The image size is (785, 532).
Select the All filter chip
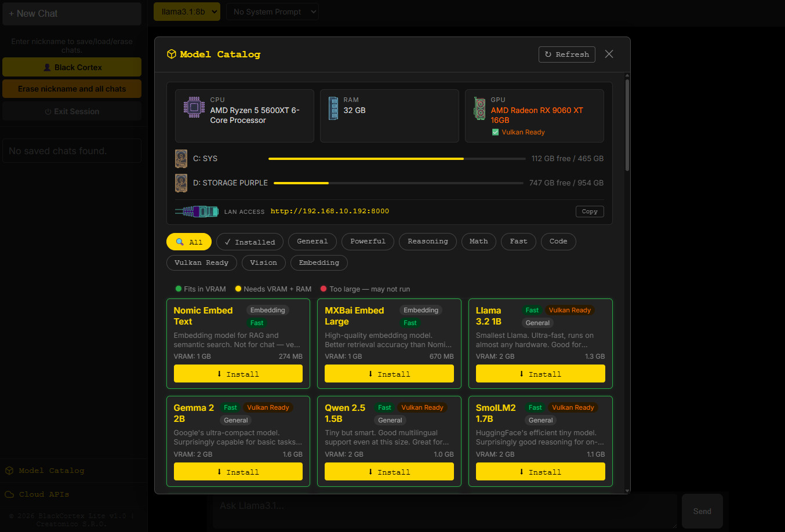pyautogui.click(x=189, y=242)
